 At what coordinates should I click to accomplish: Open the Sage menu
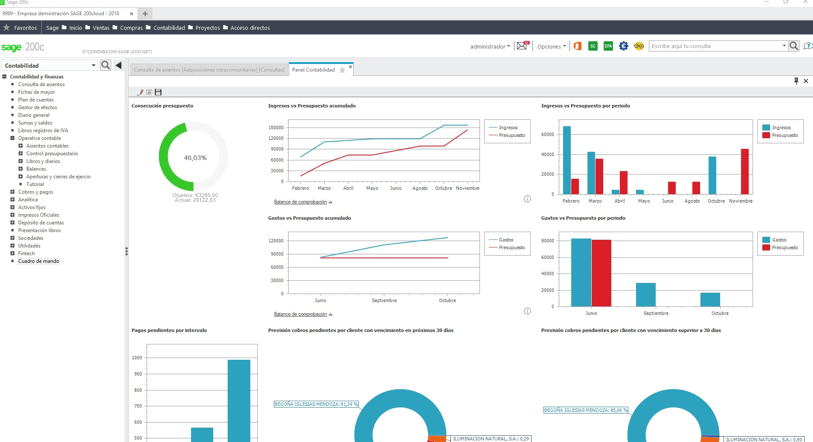52,27
